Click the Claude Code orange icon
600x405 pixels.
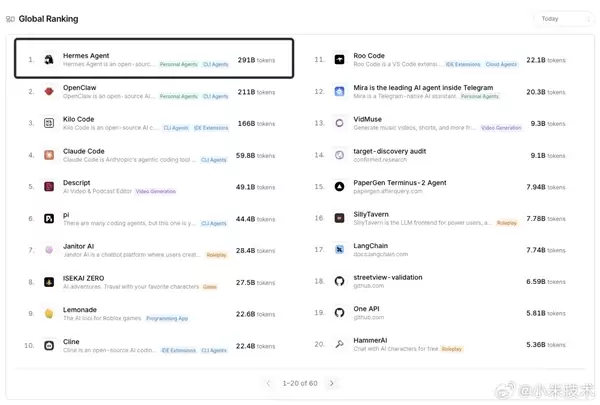[x=49, y=155]
